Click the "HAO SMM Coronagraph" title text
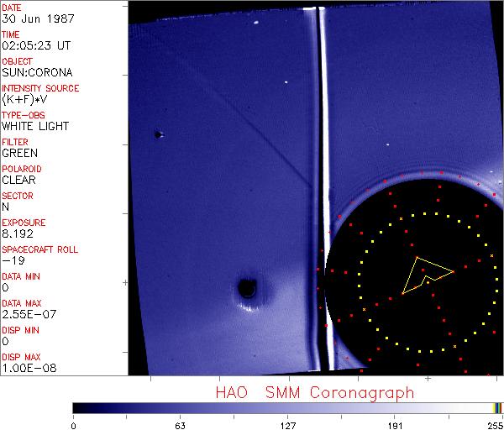This screenshot has height=430, width=504. (x=314, y=392)
